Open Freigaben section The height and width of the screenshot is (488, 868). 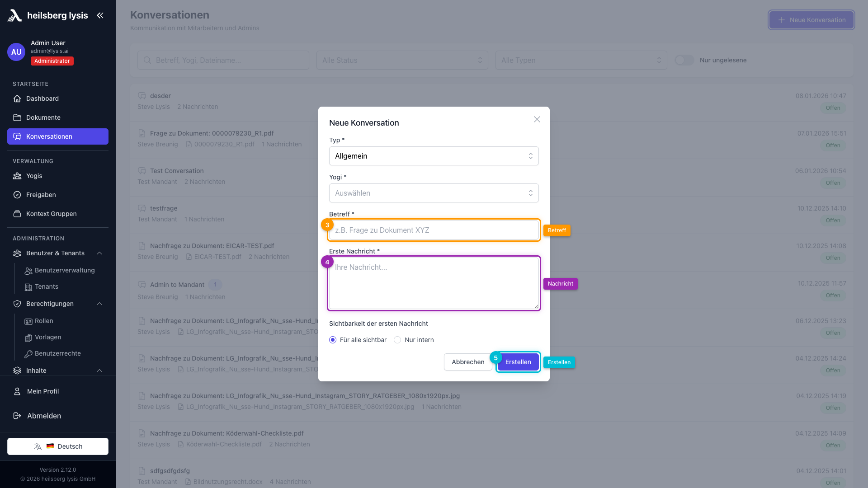[58, 195]
